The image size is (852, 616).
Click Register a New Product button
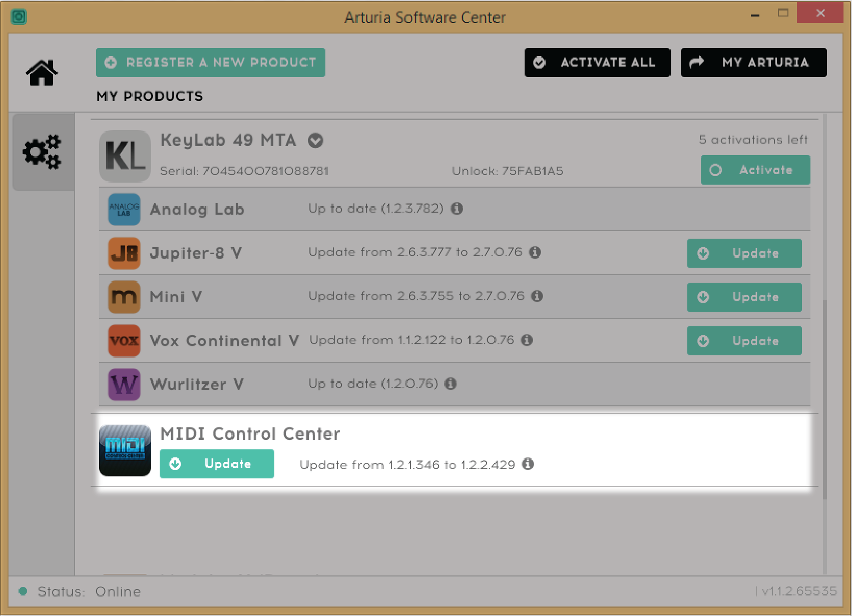[x=211, y=63]
